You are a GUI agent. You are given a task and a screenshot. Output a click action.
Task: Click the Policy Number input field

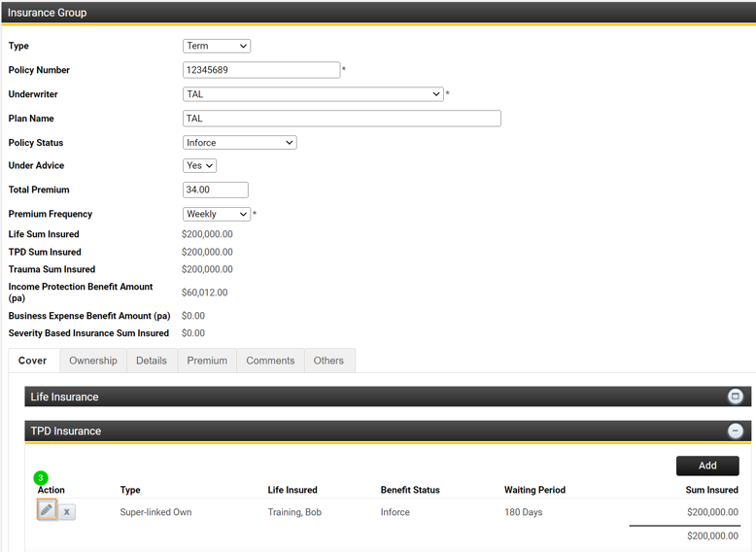point(261,70)
